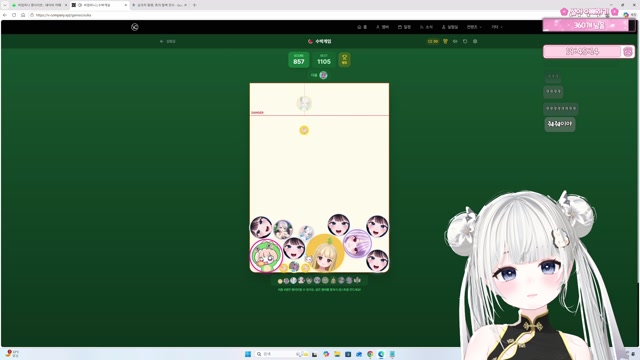This screenshot has height=360, width=640.
Task: Click the chat bubble with Korean text
Action: (x=560, y=124)
